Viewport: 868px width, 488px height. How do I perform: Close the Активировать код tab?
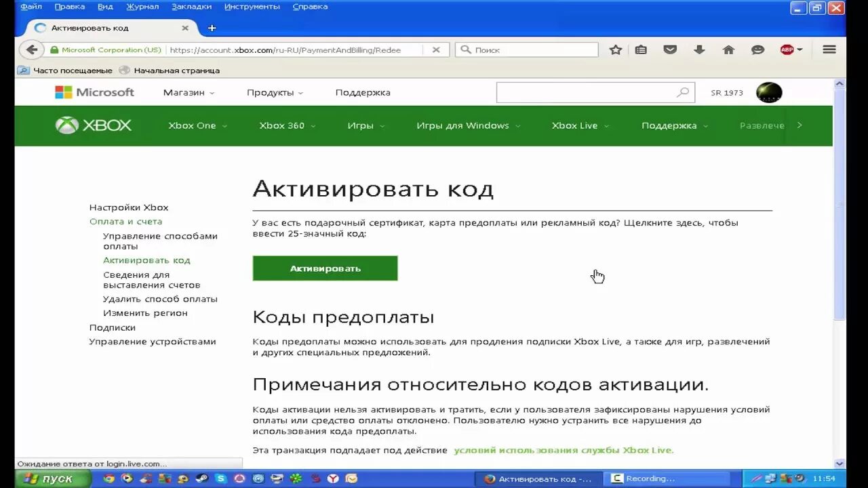(185, 28)
